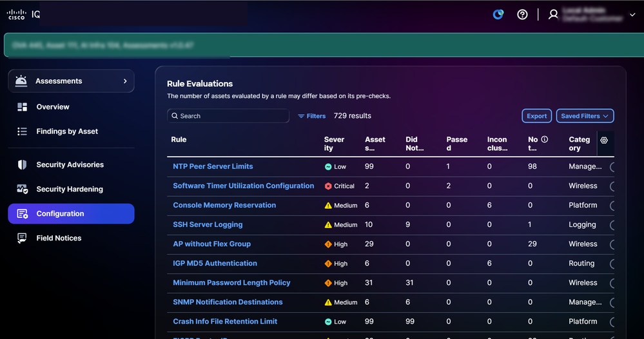Click info icon beside No t... column
The width and height of the screenshot is (644, 339).
545,139
